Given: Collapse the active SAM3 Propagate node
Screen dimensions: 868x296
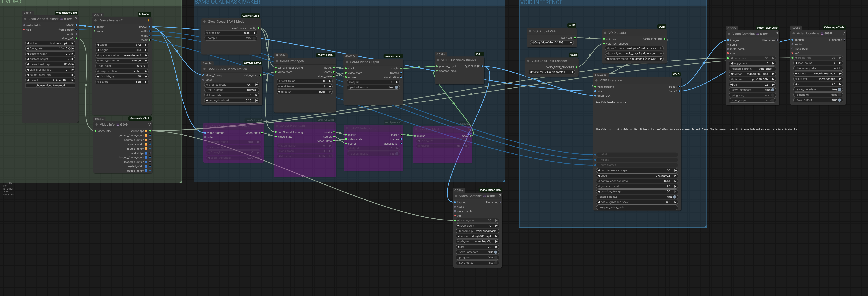Looking at the screenshot, I should click(x=277, y=61).
